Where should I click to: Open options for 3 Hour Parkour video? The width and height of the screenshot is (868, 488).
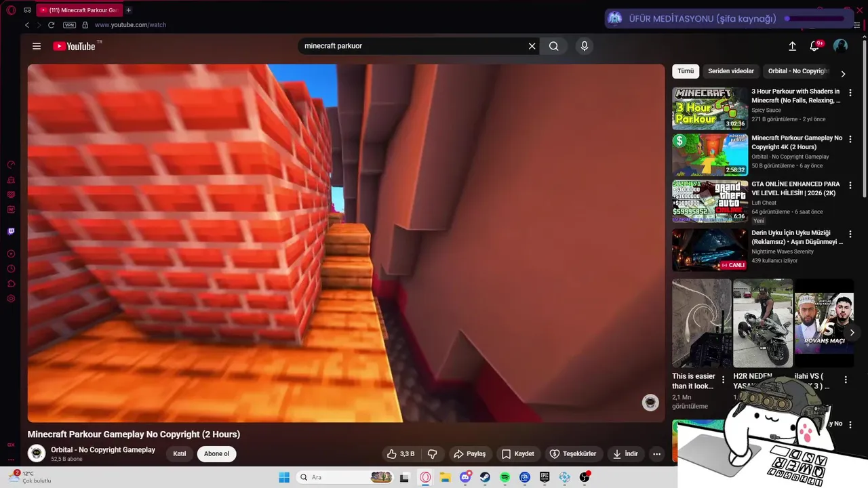point(850,93)
